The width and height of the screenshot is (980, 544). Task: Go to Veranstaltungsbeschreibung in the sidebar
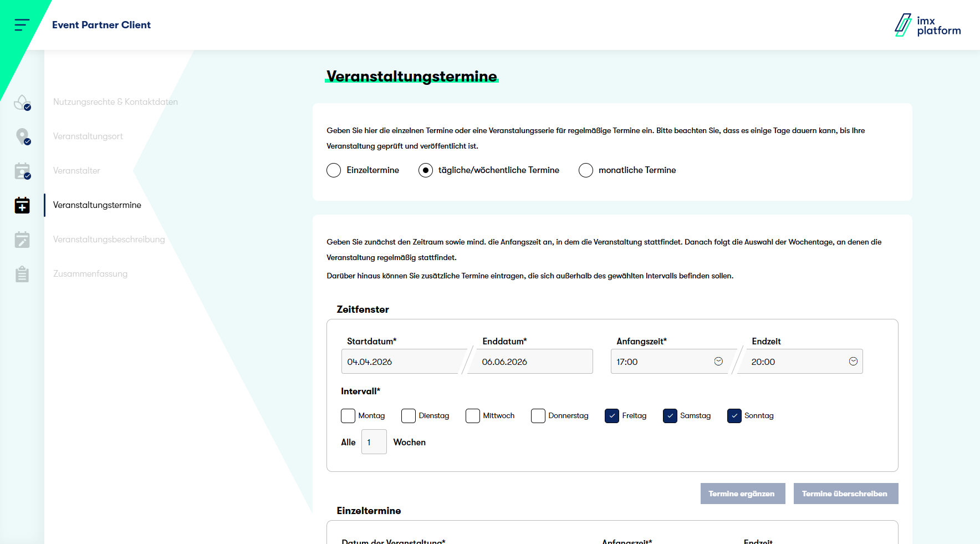109,240
